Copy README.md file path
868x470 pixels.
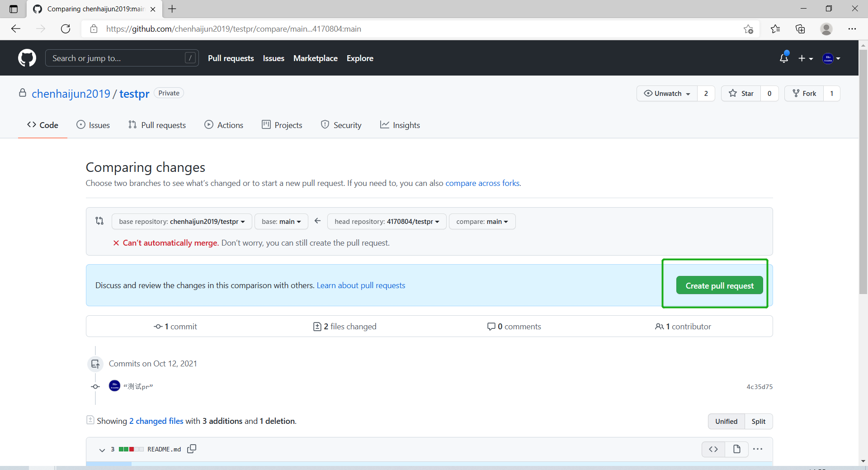192,449
